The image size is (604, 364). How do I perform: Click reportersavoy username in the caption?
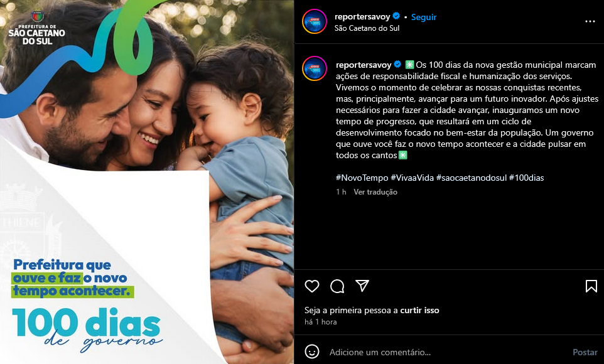pos(364,65)
